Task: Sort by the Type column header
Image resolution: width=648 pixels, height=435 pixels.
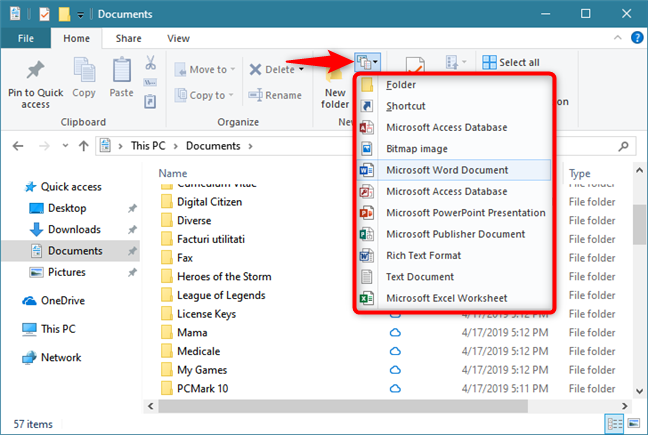Action: coord(579,174)
